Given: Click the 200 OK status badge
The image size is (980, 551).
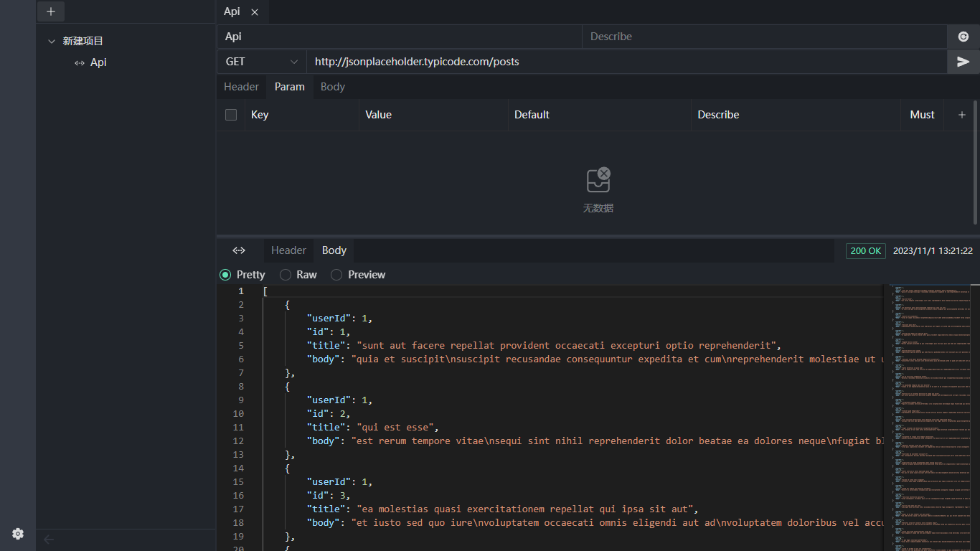Looking at the screenshot, I should [866, 251].
